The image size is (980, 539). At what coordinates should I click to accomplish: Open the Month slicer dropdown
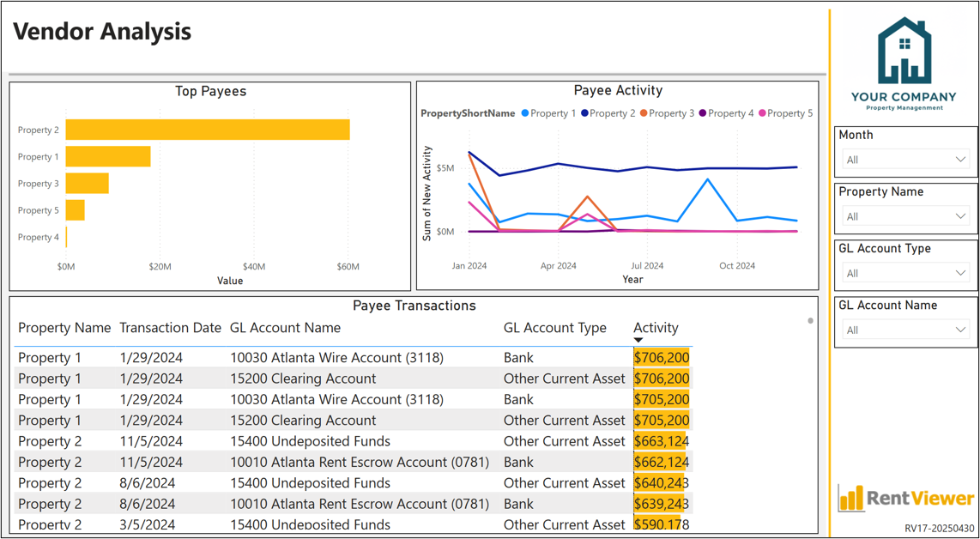coord(905,160)
